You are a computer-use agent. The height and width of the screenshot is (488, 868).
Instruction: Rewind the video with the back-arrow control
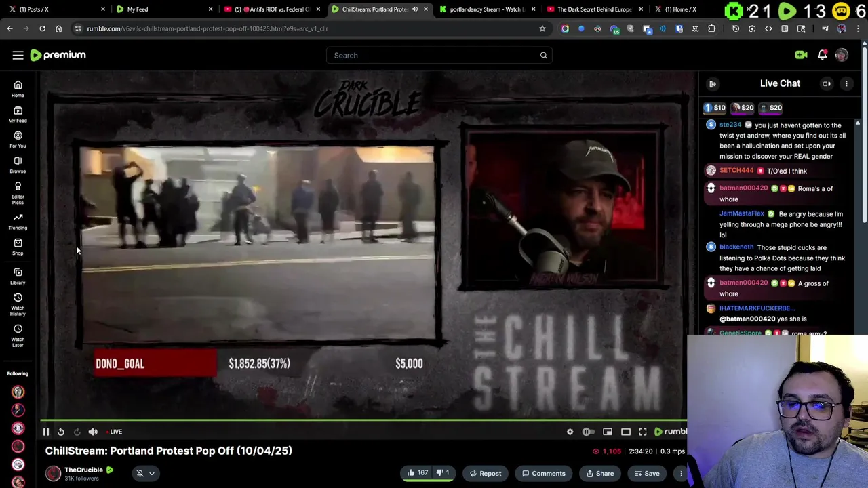(x=61, y=432)
